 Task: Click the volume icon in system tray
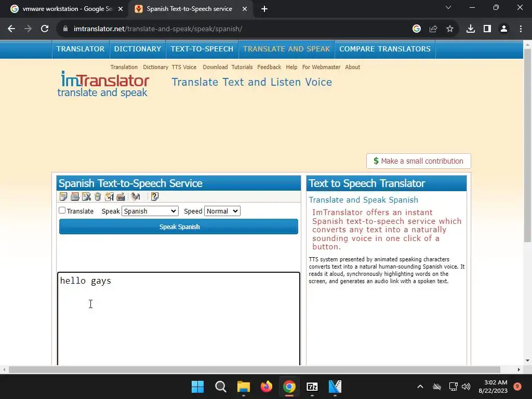pos(466,387)
